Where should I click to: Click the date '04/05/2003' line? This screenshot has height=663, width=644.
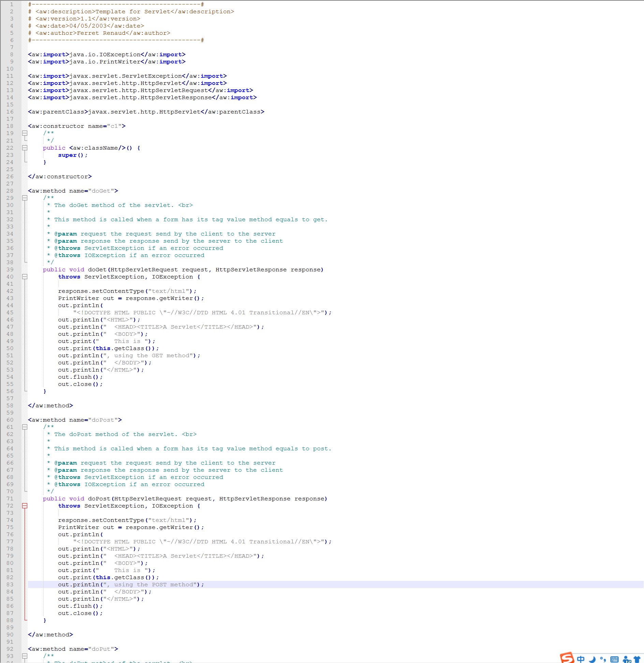[86, 26]
